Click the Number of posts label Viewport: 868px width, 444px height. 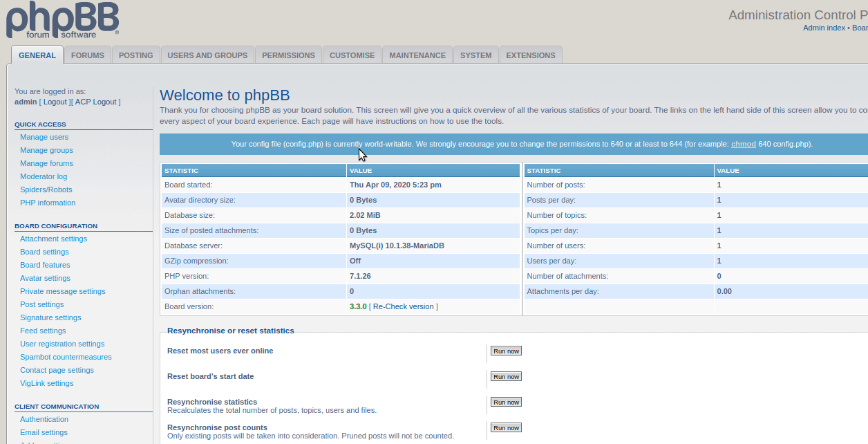tap(556, 185)
